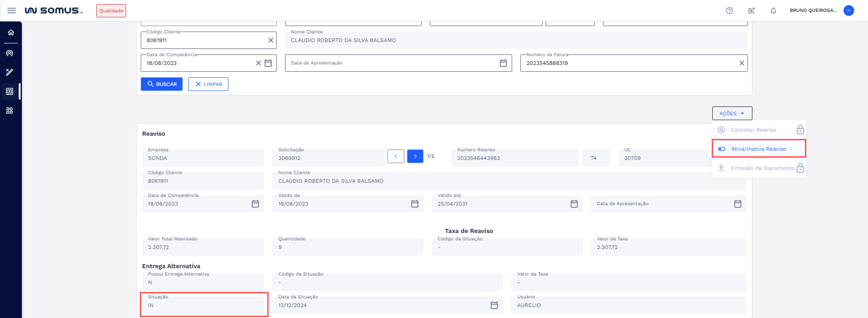
Task: Select Cancelar Reaviso menu entry
Action: point(753,130)
